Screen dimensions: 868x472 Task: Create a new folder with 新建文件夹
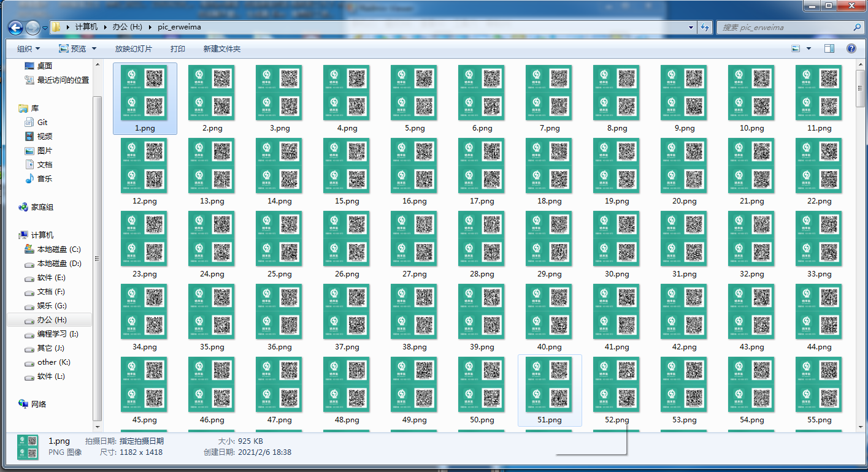tap(222, 48)
